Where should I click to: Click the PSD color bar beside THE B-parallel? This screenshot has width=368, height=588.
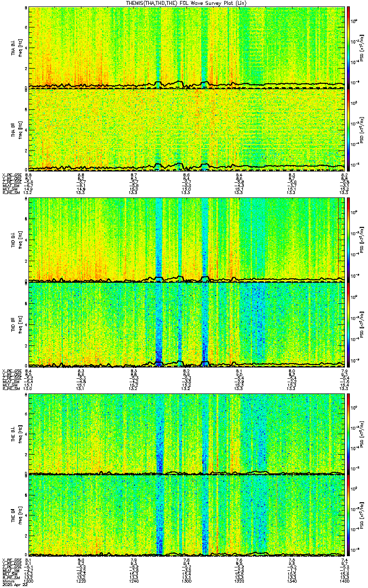pos(348,515)
